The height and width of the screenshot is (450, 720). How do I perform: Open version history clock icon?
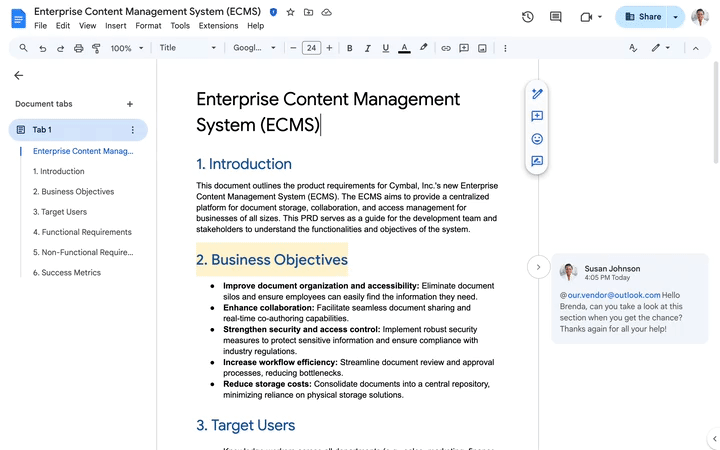pyautogui.click(x=528, y=17)
